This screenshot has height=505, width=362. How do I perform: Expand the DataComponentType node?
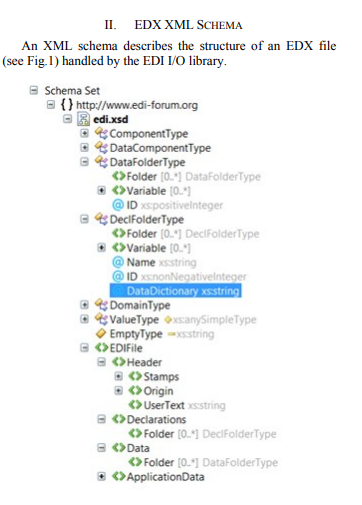[85, 147]
